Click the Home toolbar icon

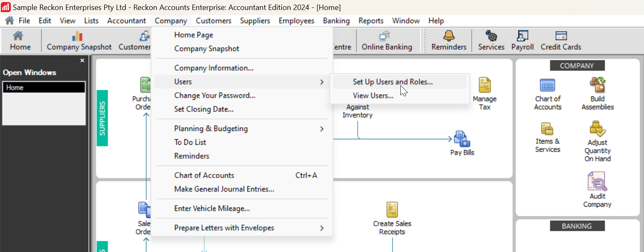[20, 41]
